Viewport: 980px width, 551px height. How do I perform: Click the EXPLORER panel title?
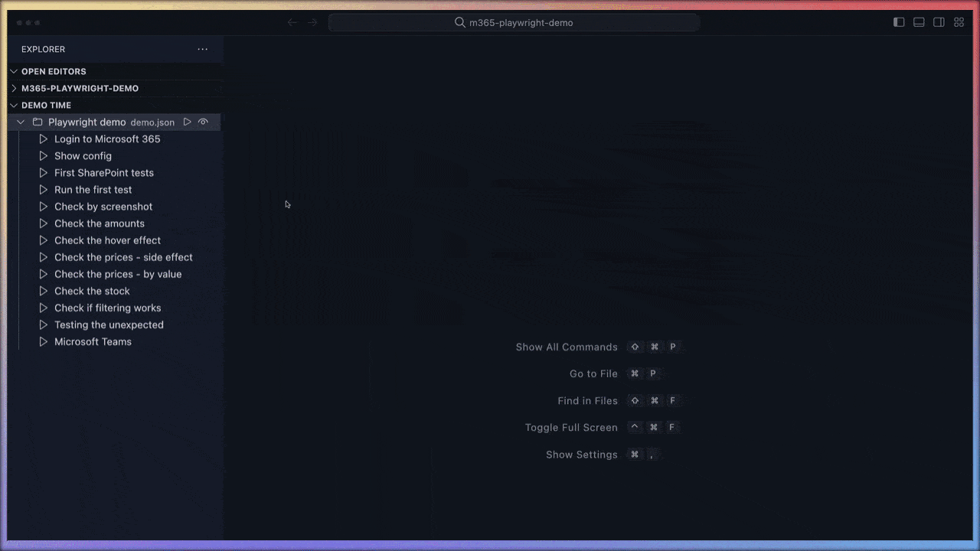pos(43,49)
